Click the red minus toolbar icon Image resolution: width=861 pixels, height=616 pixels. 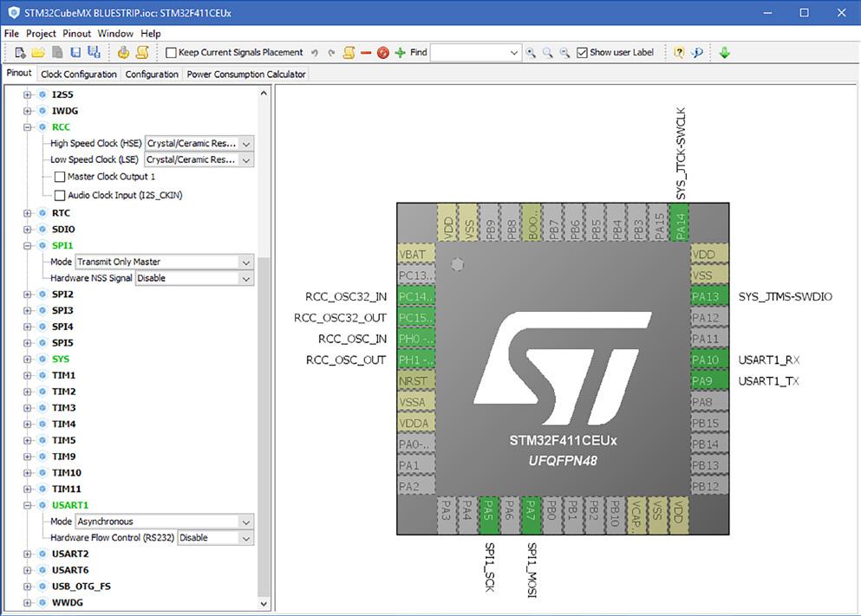click(366, 53)
